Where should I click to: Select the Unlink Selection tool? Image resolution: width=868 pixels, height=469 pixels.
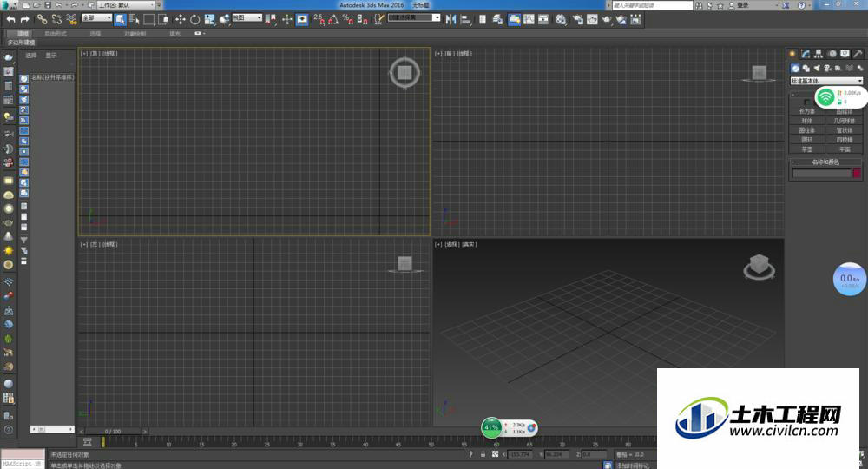coord(56,19)
